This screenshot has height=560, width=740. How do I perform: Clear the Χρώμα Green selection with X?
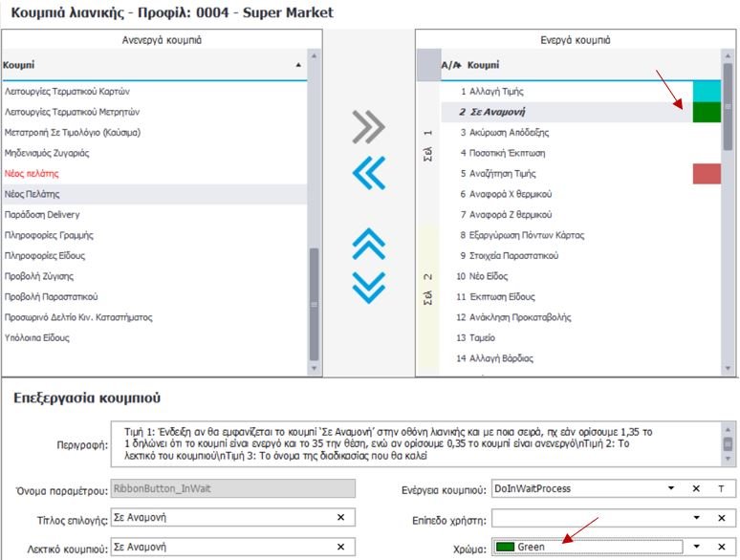(x=722, y=547)
